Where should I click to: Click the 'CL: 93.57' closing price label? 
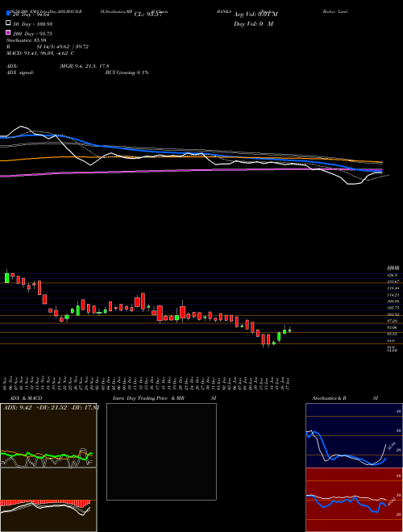click(x=148, y=15)
